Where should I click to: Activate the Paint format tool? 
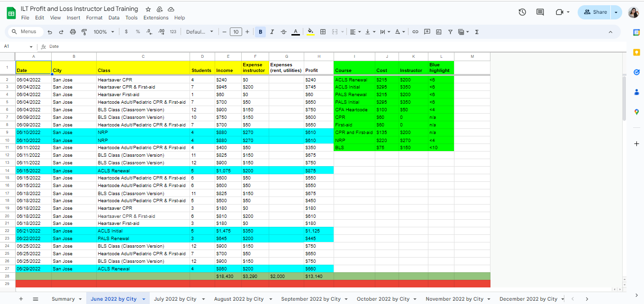coord(84,32)
